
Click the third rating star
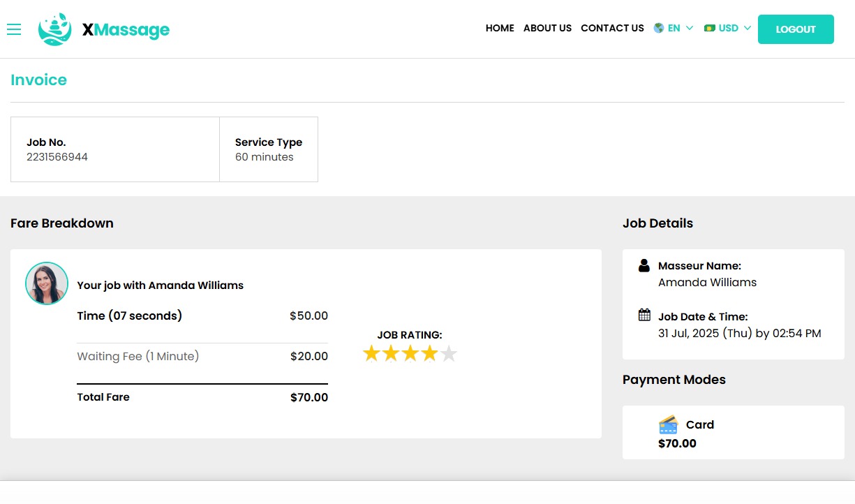pos(410,354)
